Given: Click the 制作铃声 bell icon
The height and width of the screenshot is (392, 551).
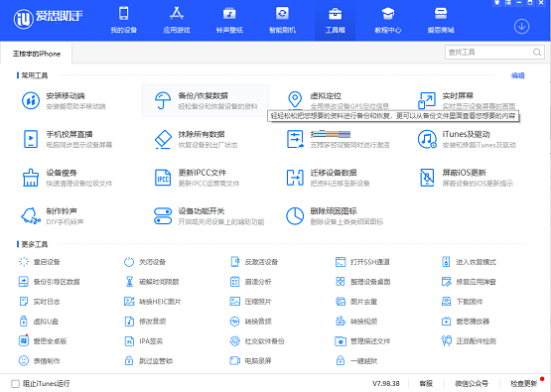Looking at the screenshot, I should click(x=31, y=215).
